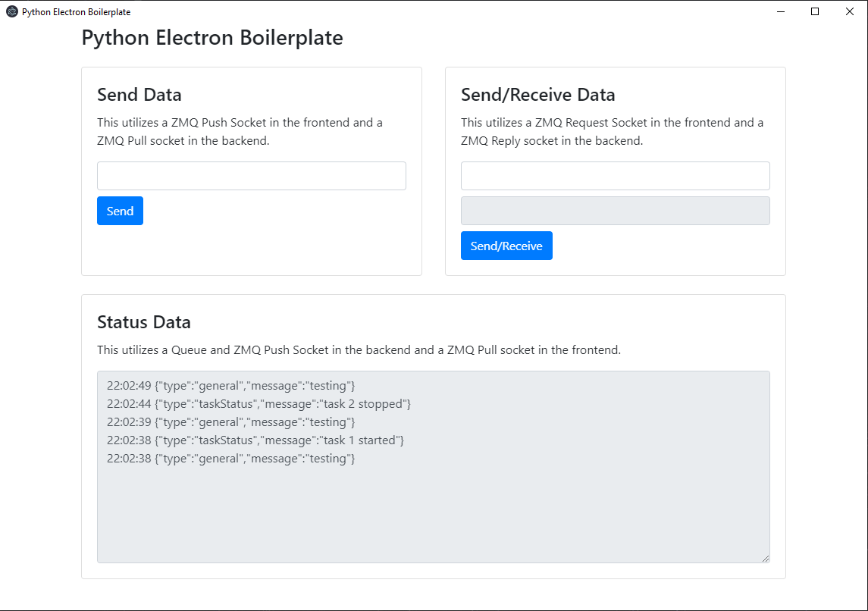
Task: Click the Send/Receive button
Action: pyautogui.click(x=506, y=246)
